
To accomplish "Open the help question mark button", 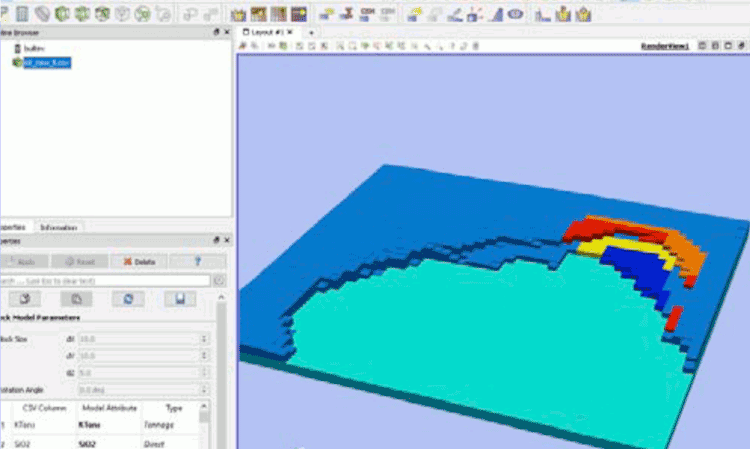I will click(x=197, y=261).
